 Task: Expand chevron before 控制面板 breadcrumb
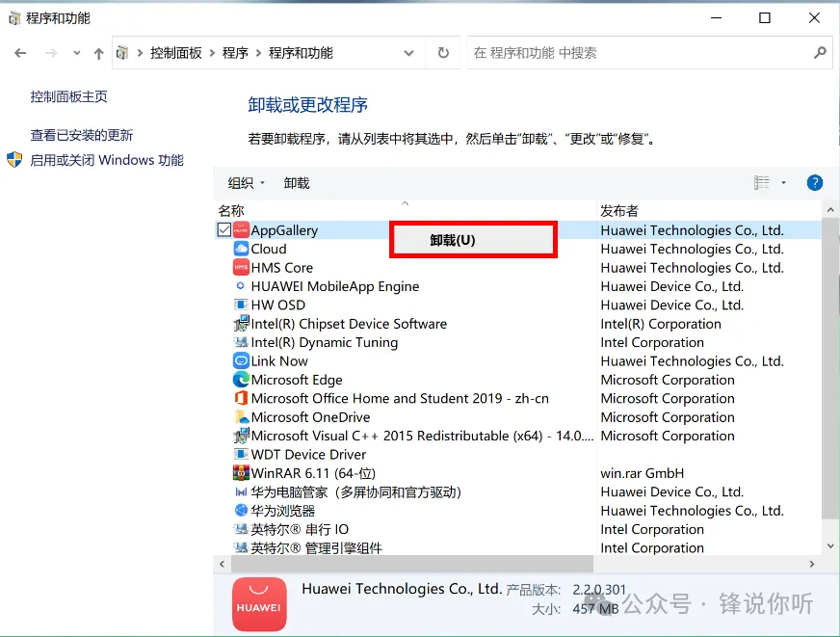click(x=140, y=53)
